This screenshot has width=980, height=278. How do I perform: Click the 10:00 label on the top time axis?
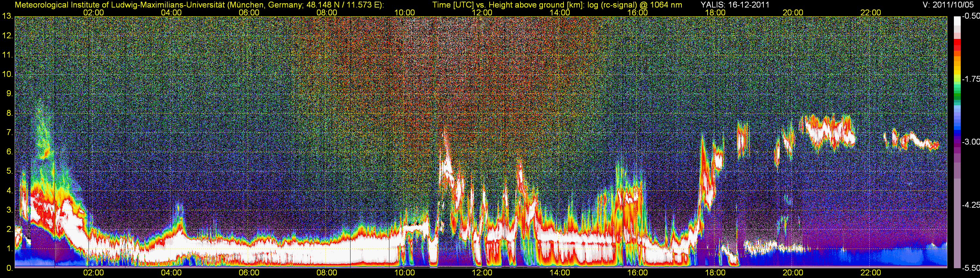[404, 12]
